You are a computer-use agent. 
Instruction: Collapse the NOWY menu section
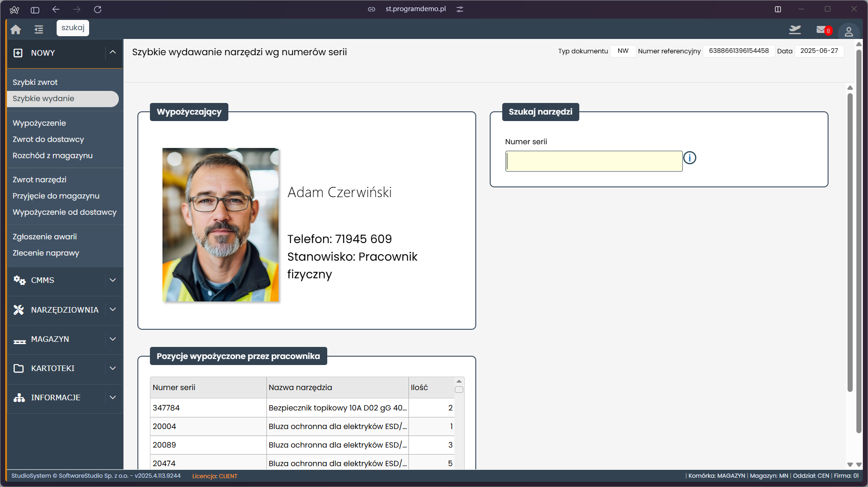click(113, 52)
